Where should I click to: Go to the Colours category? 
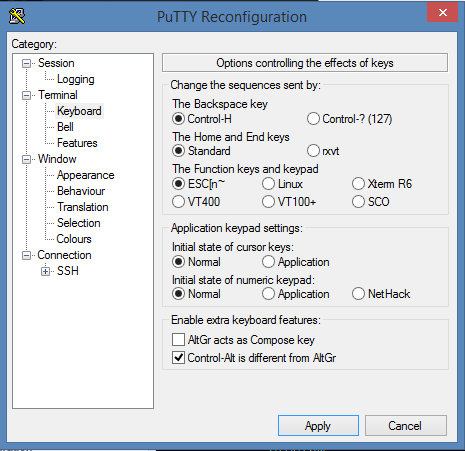74,239
